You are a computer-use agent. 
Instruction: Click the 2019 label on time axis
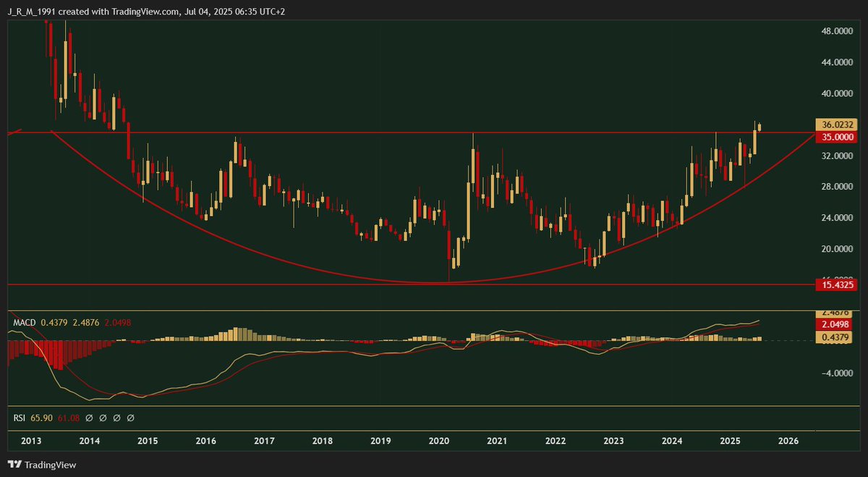pyautogui.click(x=380, y=441)
